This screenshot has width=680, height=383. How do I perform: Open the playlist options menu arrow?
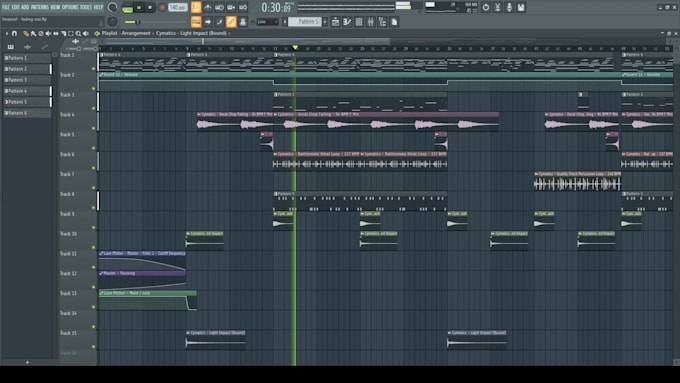[7, 33]
